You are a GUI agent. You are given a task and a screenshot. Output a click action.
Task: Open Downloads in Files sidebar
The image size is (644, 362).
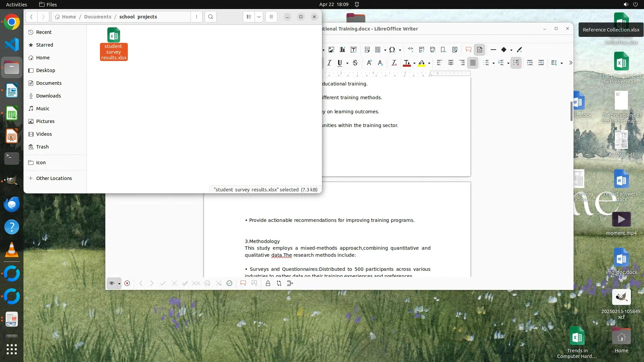(48, 96)
